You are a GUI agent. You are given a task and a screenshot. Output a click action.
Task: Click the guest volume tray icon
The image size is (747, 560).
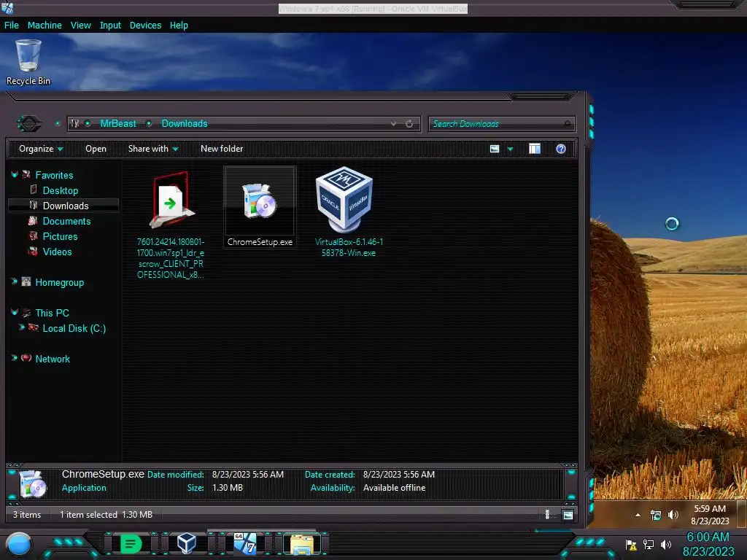(673, 515)
